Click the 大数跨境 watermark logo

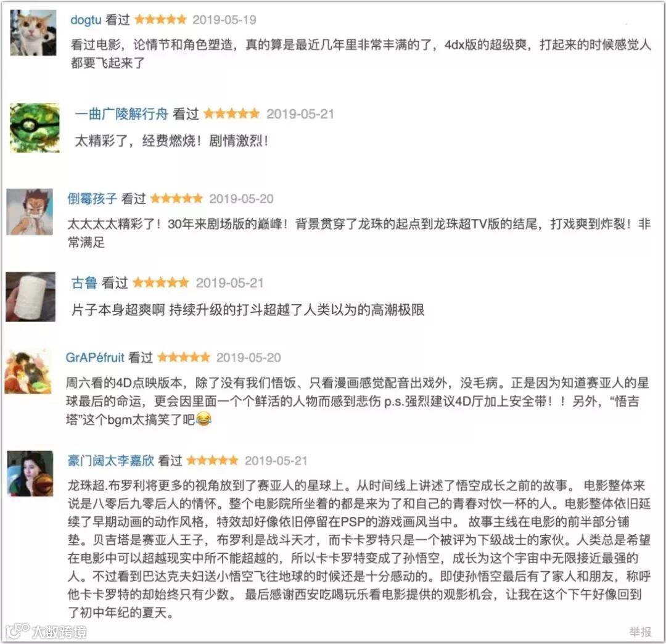click(x=46, y=631)
